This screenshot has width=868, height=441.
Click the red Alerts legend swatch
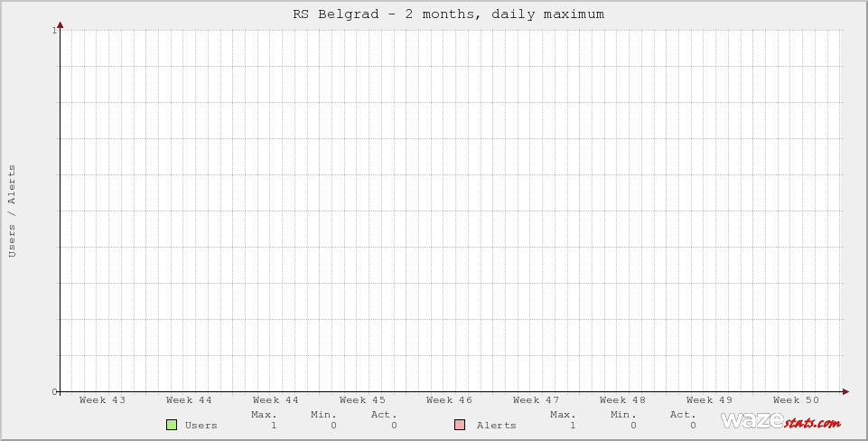coord(460,425)
